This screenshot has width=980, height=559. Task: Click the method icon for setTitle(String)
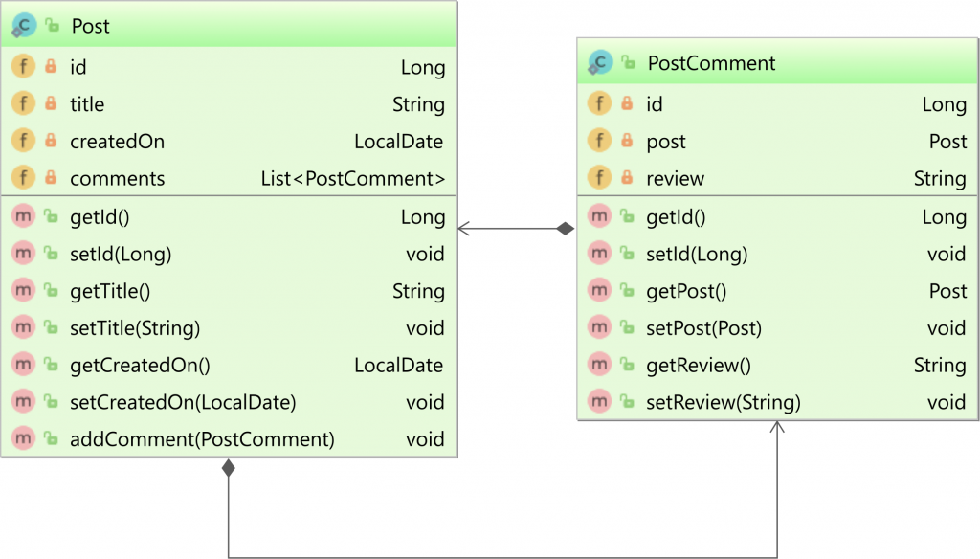pos(23,327)
